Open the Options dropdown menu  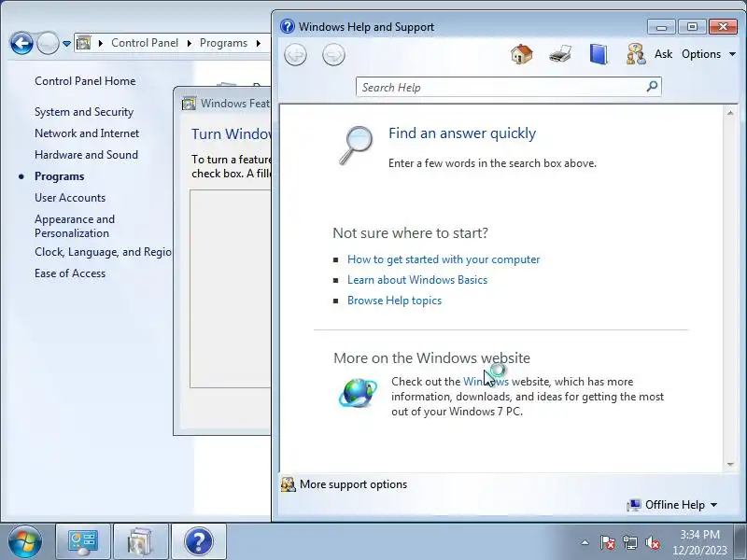click(x=709, y=54)
